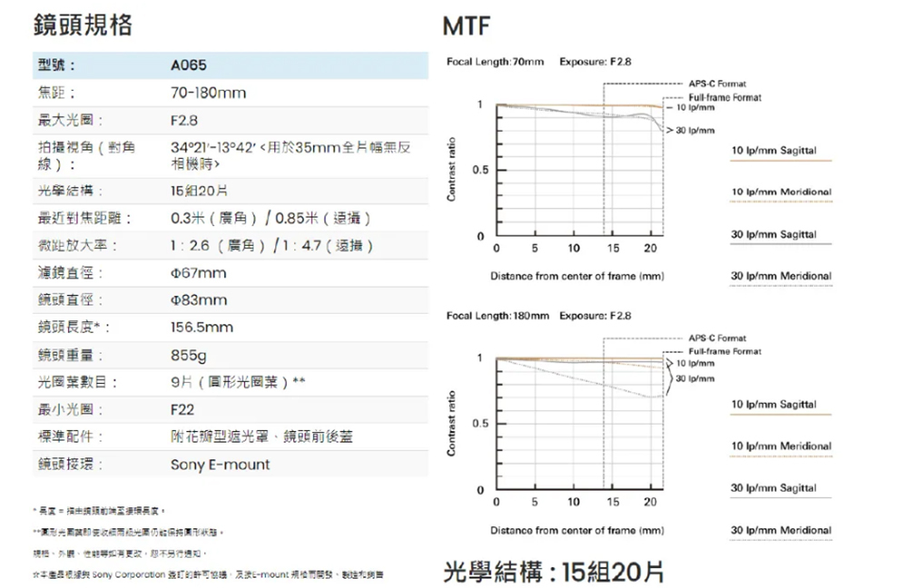Click the Sony Corporation license footnote

coord(208,574)
